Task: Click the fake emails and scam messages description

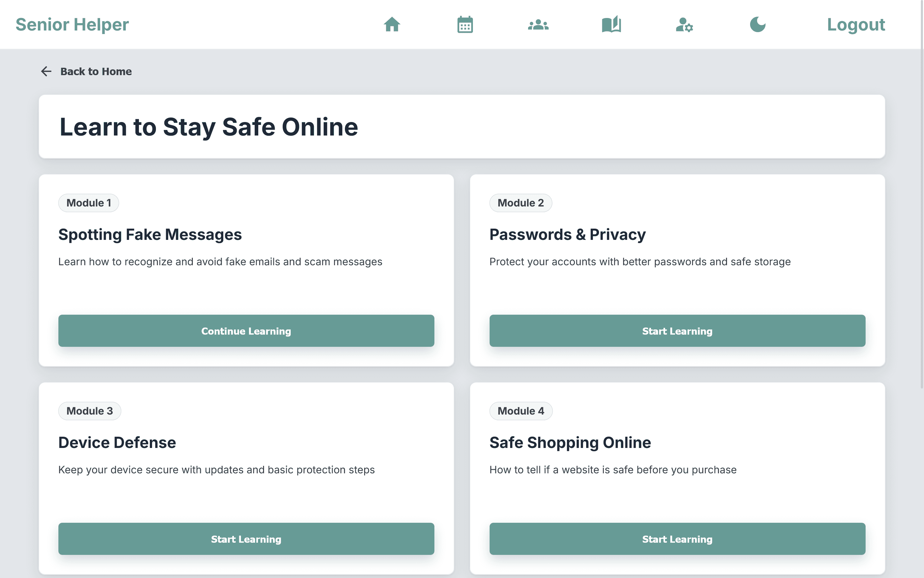Action: (220, 261)
